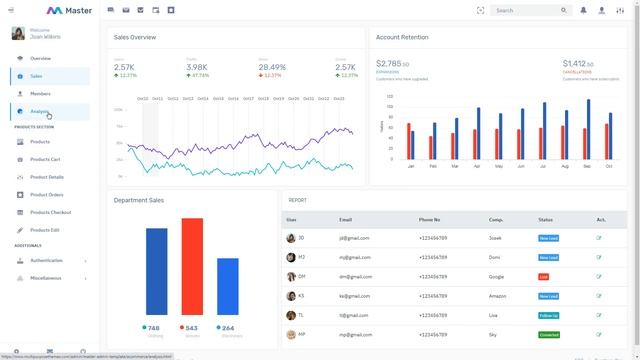Click the tall red bar in Department Sales
The width and height of the screenshot is (640, 360).
(192, 267)
